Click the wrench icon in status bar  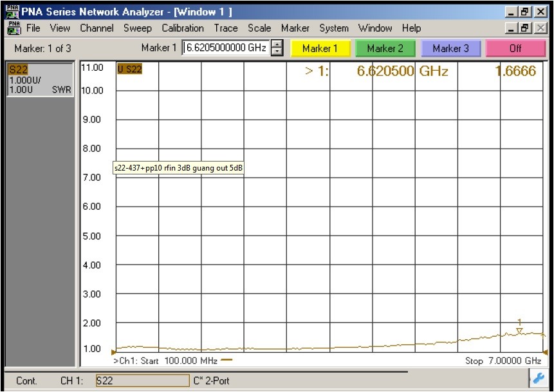pyautogui.click(x=538, y=378)
